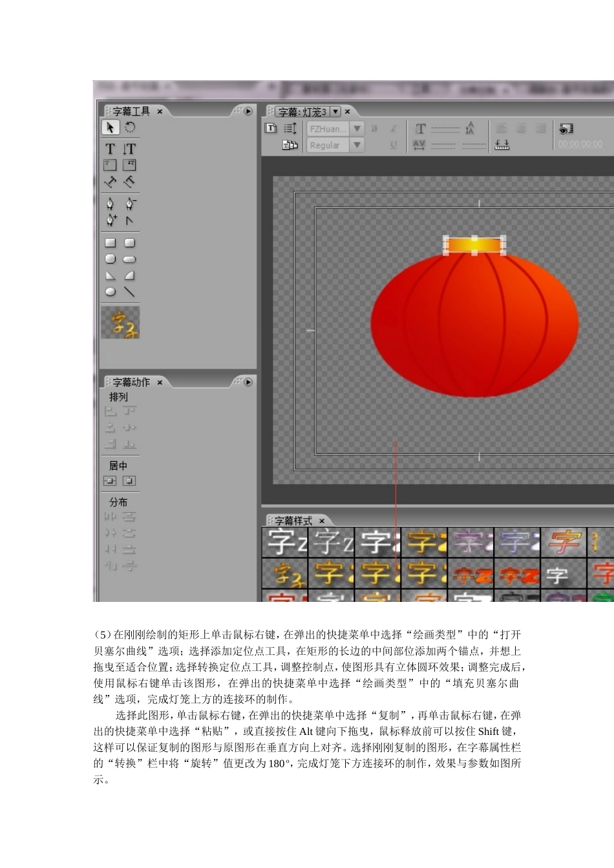Select the Rotation tool
614x868 pixels.
tap(130, 127)
